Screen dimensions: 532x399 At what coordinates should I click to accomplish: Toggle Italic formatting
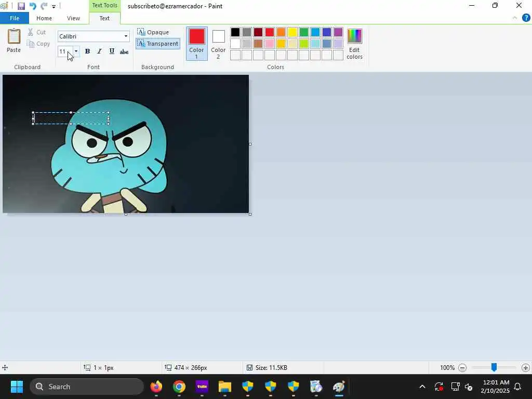99,51
